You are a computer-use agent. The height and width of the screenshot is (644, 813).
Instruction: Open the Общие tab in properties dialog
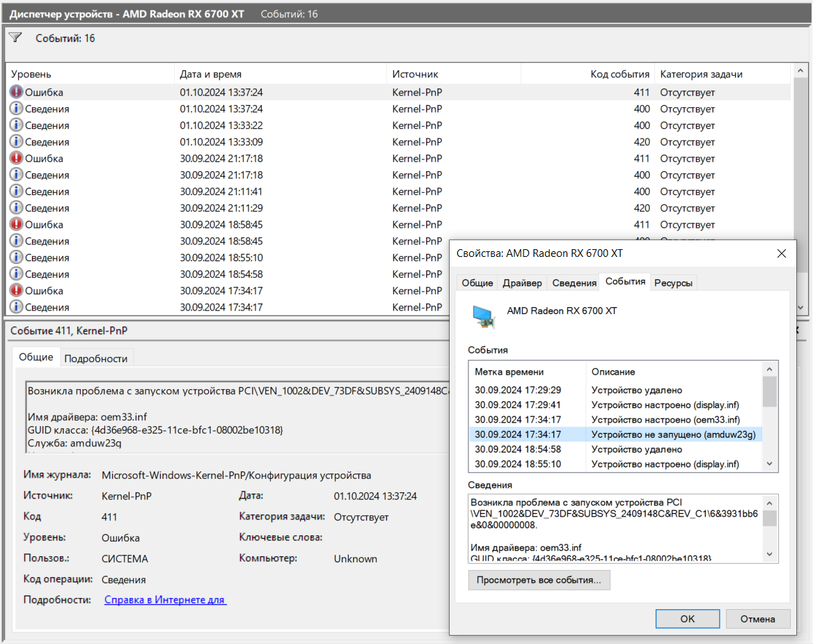(477, 283)
